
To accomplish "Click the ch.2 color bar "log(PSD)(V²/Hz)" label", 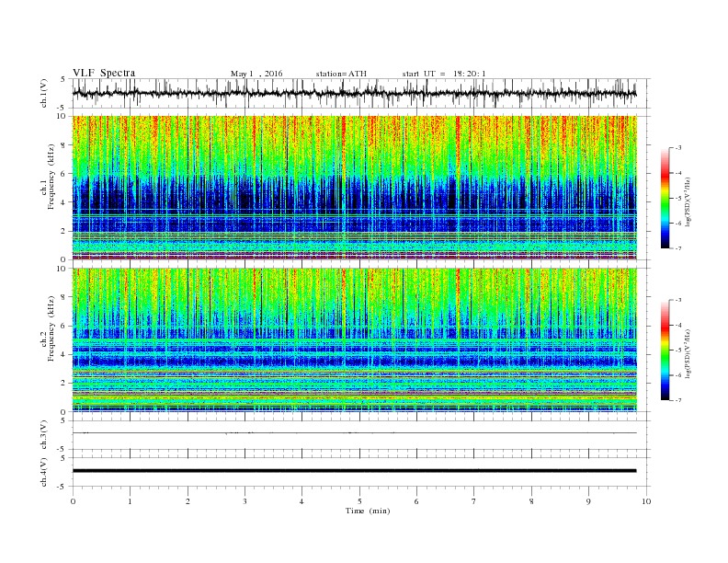I will [688, 353].
